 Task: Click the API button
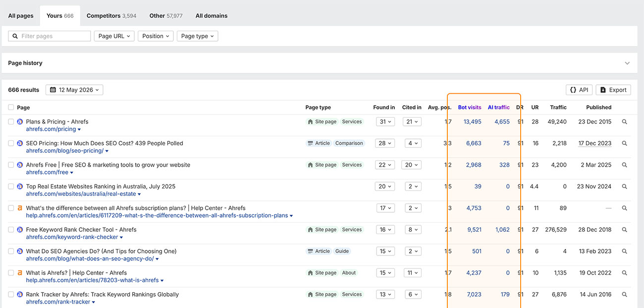[x=579, y=90]
